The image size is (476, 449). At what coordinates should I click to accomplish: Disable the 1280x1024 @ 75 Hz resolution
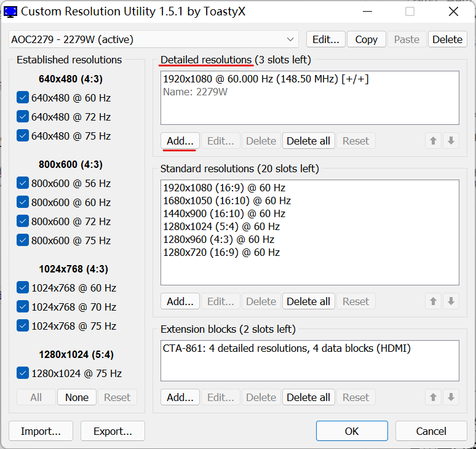(23, 373)
